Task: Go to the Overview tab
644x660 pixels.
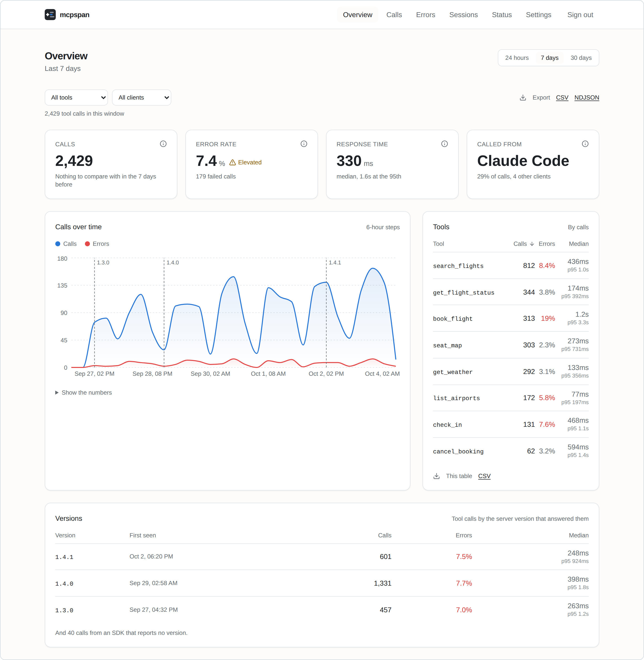Action: 357,15
